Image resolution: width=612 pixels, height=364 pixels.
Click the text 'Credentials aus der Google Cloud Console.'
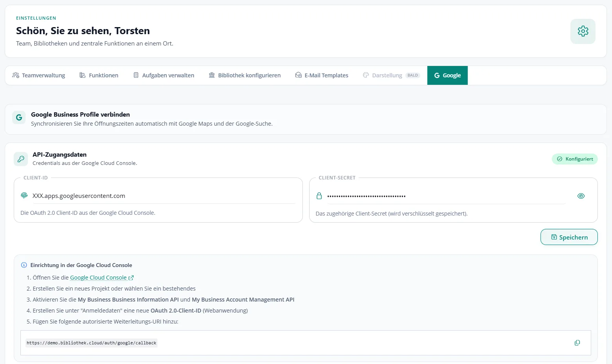(x=85, y=163)
